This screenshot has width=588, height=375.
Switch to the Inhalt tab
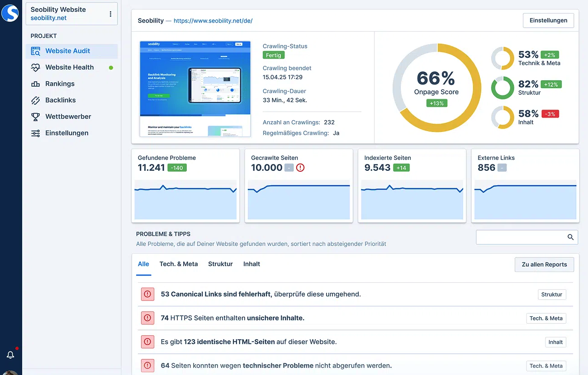click(251, 264)
